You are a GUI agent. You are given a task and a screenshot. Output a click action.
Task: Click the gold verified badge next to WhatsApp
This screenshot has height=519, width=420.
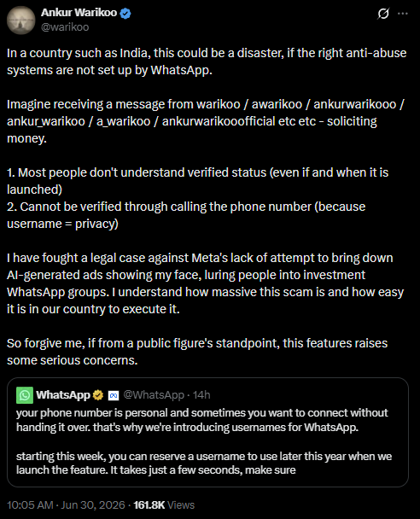pos(98,395)
